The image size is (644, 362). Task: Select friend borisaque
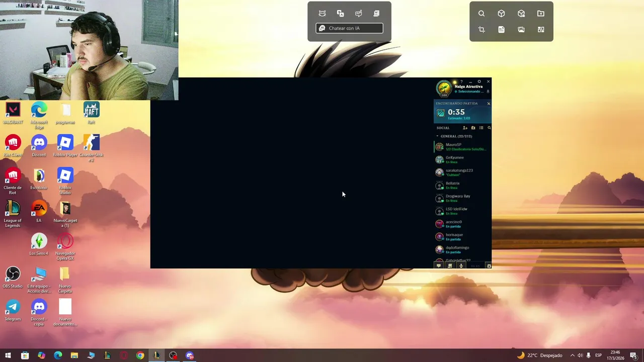coord(462,237)
